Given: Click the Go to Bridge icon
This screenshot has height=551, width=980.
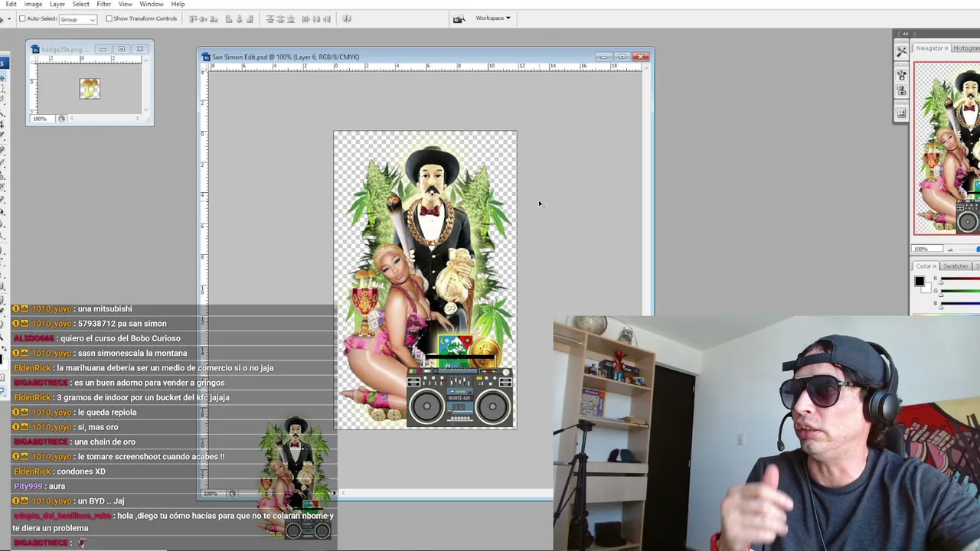Looking at the screenshot, I should (x=459, y=18).
